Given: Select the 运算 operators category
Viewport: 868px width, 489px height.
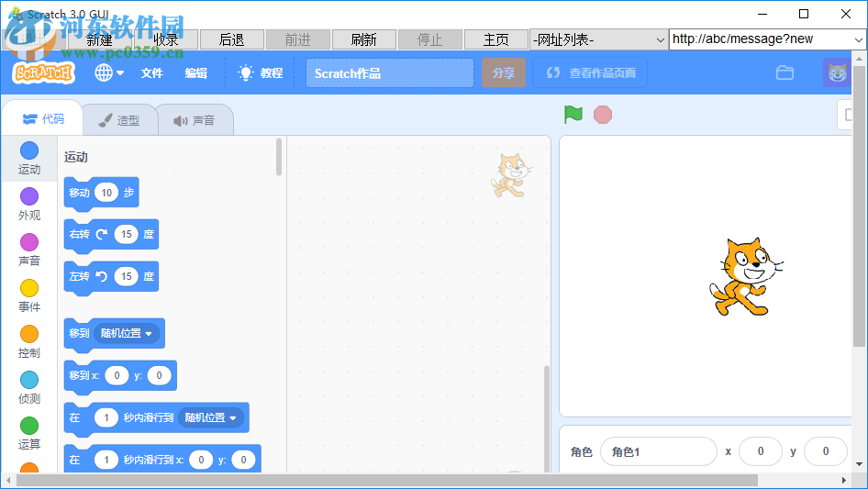Looking at the screenshot, I should pos(29,434).
